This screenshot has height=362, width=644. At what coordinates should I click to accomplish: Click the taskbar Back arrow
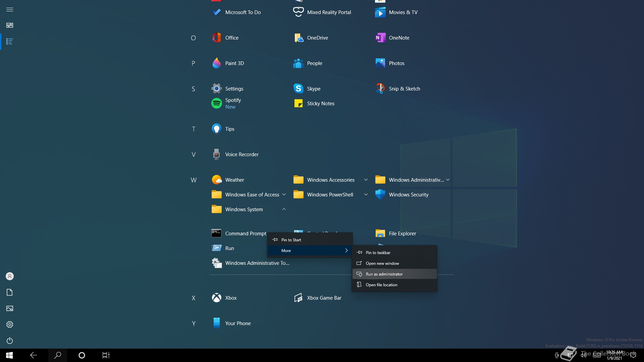pyautogui.click(x=34, y=355)
